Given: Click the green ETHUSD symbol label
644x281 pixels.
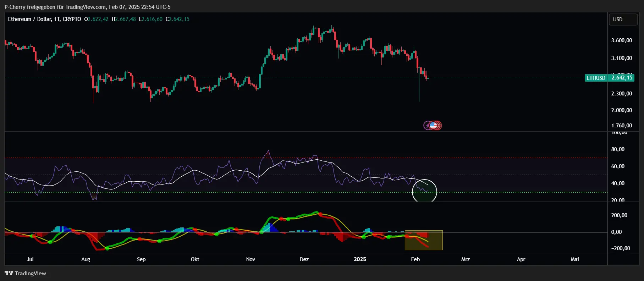Looking at the screenshot, I should [x=596, y=78].
